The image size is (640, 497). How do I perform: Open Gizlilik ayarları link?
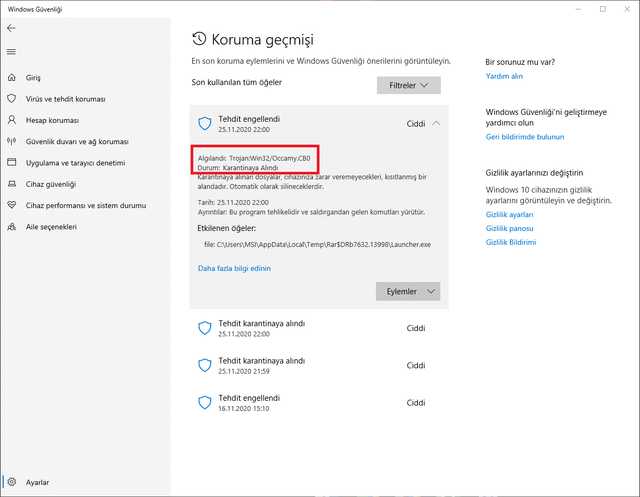point(509,214)
